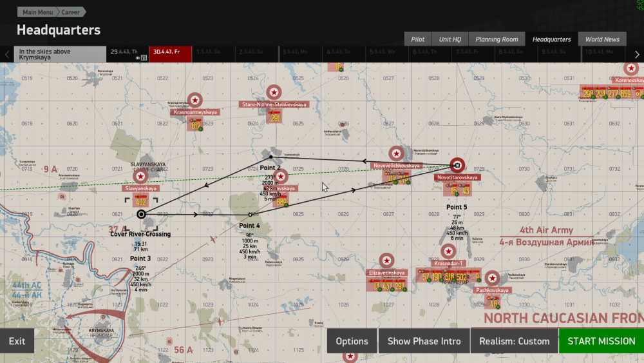Click the Korenovskaya airfield star icon
Viewport: 644px width, 363px height.
631,68
